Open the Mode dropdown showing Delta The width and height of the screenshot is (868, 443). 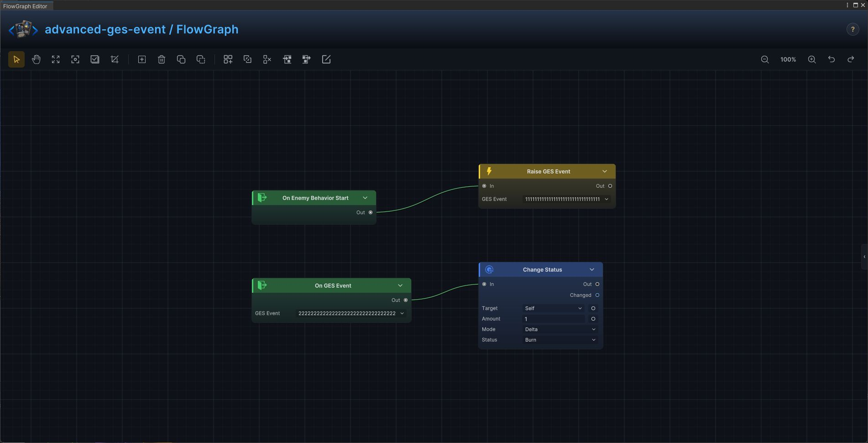click(x=561, y=329)
